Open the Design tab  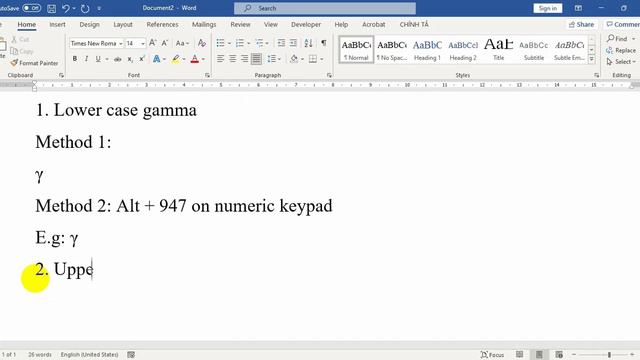(x=89, y=24)
